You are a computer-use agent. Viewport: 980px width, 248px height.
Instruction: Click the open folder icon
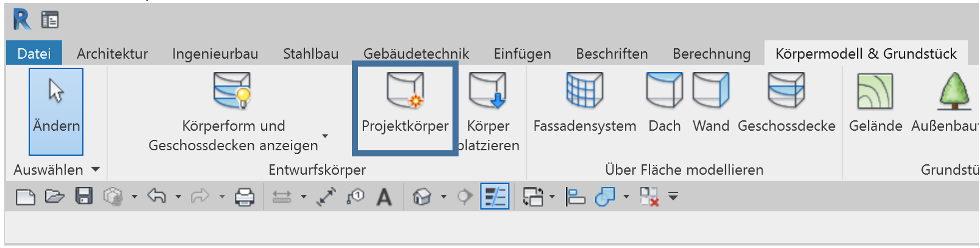point(54,197)
